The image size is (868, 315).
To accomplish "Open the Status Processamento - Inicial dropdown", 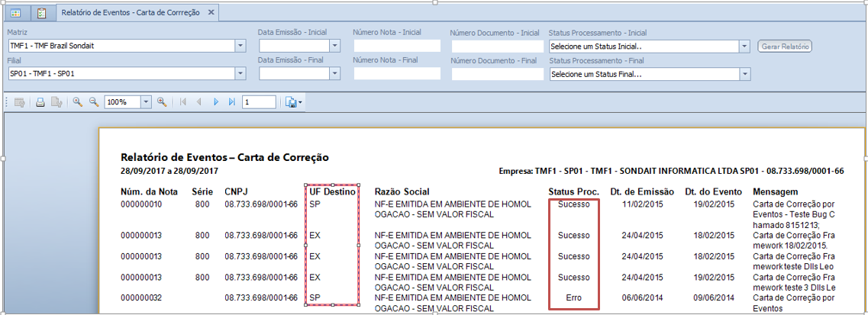I will [x=744, y=46].
